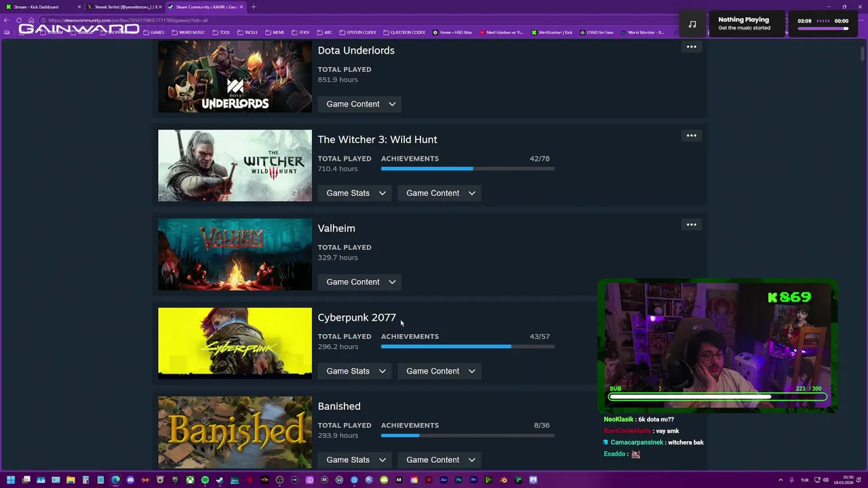
Task: Open OBS Studio from taskbar
Action: coord(279,480)
